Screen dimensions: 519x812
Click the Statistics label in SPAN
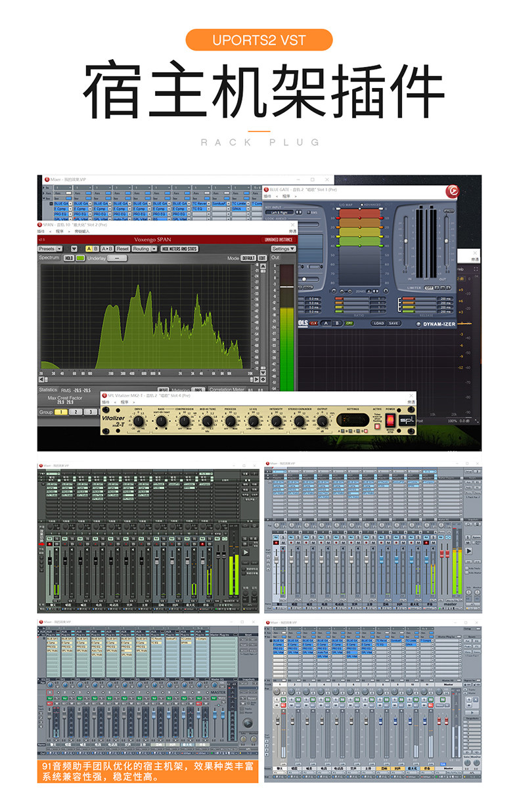(49, 389)
